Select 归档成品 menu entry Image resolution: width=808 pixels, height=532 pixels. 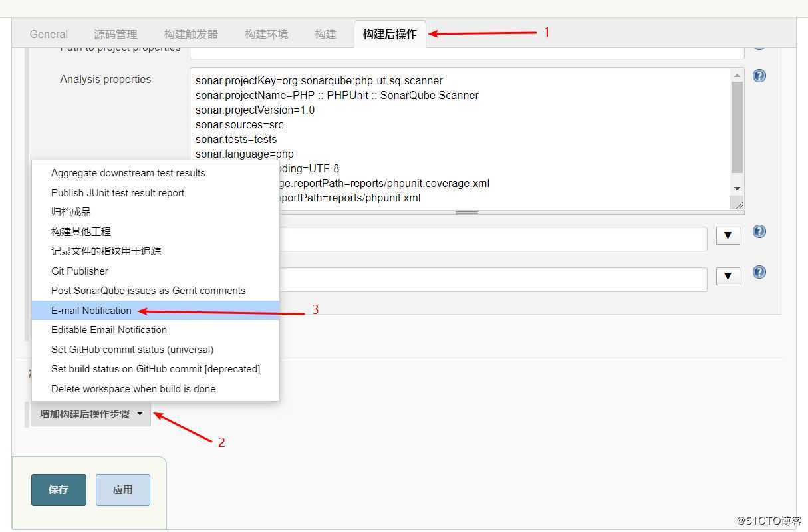tap(156, 212)
